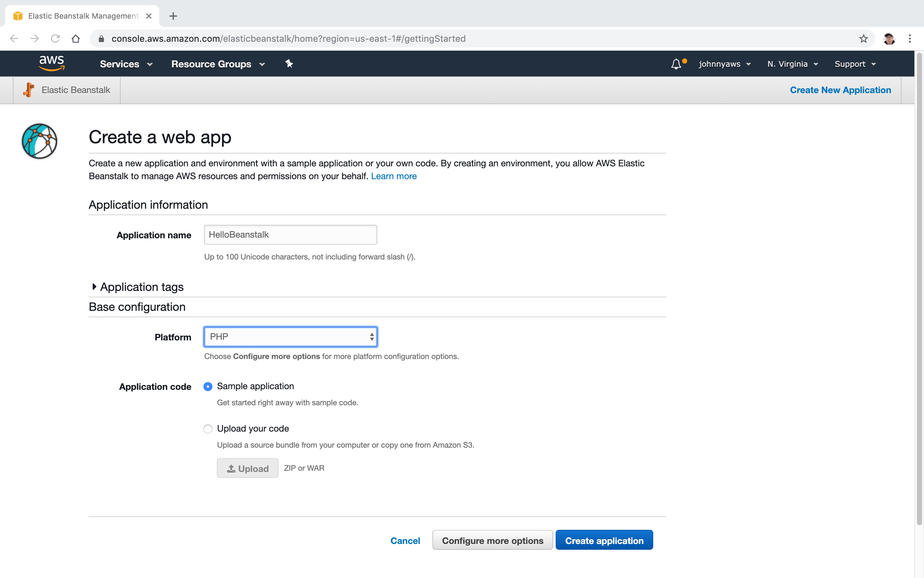Select the Elastic Beanstalk Management browser tab
The width and height of the screenshot is (924, 578).
click(82, 16)
